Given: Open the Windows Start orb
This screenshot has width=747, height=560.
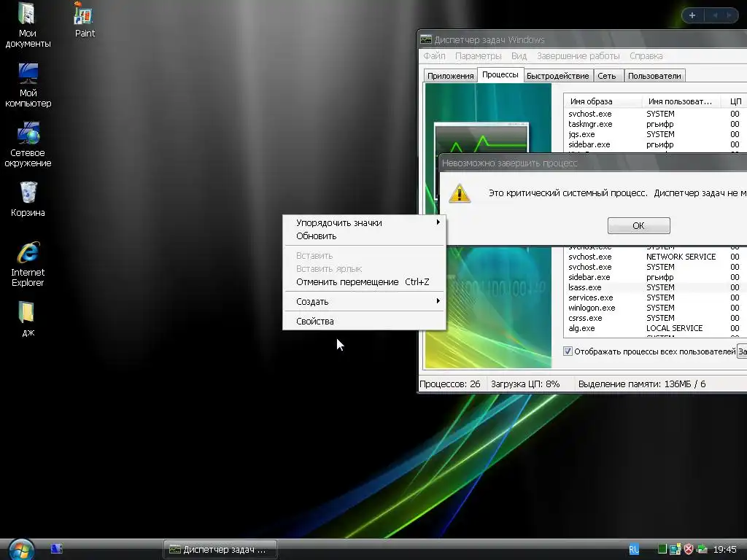Looking at the screenshot, I should 21,550.
